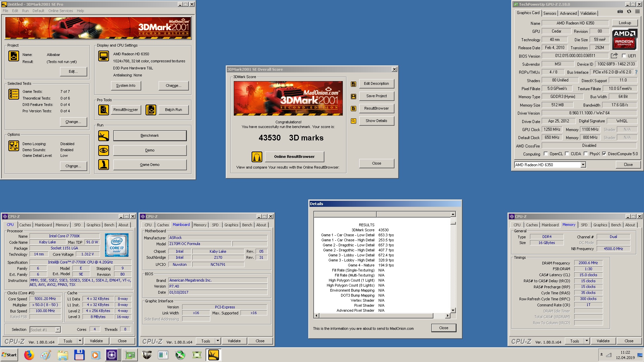Viewport: 644px width, 362px height.
Task: Open the GPU selection dropdown in GPU-Z
Action: click(x=583, y=165)
